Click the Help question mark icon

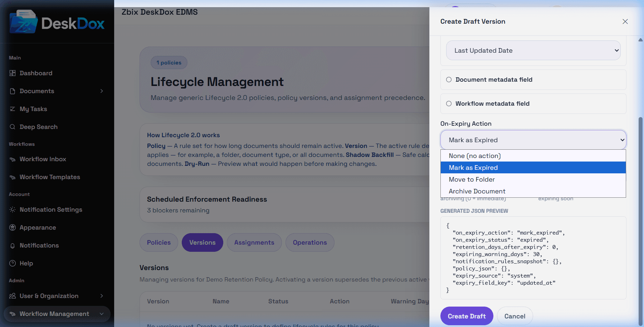point(13,263)
